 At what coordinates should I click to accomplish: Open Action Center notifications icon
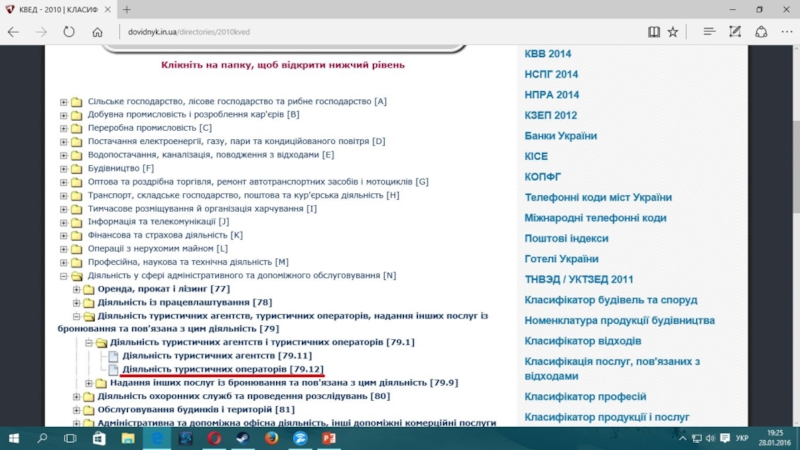[x=725, y=438]
